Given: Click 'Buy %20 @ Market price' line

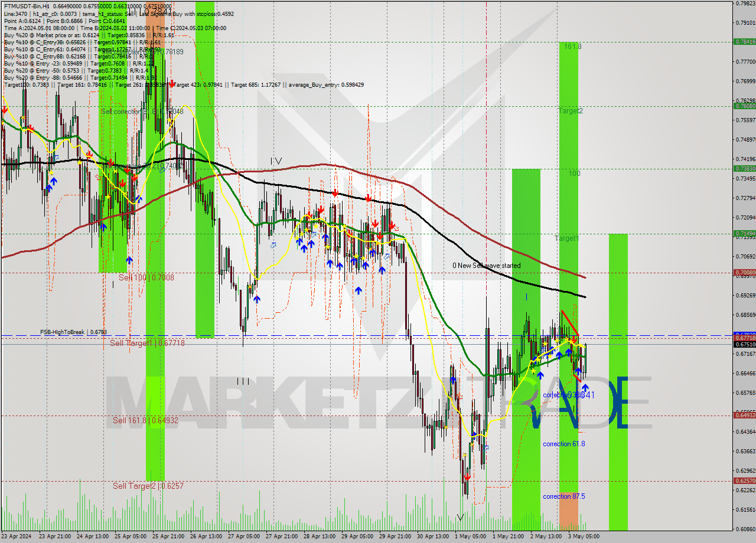Looking at the screenshot, I should click(x=89, y=35).
